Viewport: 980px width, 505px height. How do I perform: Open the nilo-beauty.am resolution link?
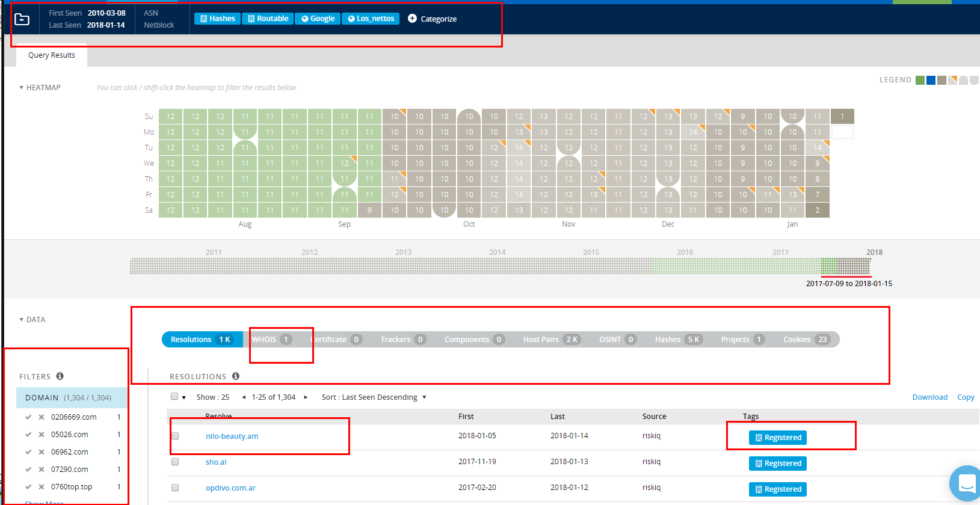coord(232,436)
